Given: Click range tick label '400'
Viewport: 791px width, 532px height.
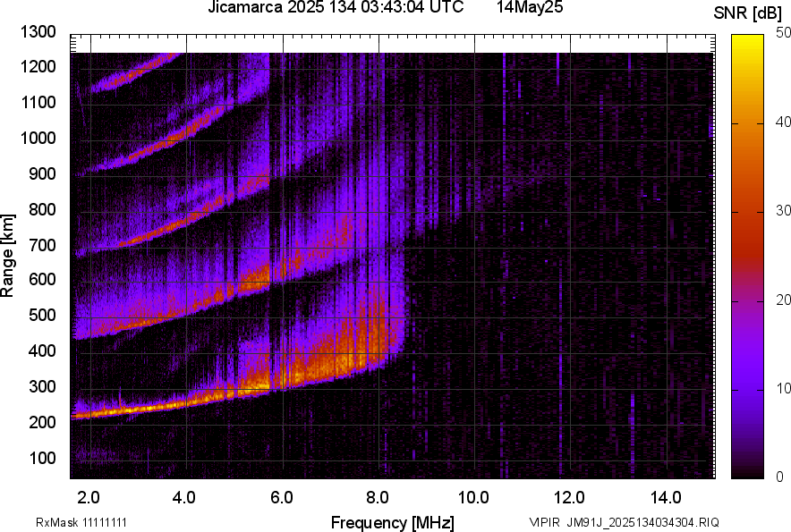Looking at the screenshot, I should click(42, 350).
